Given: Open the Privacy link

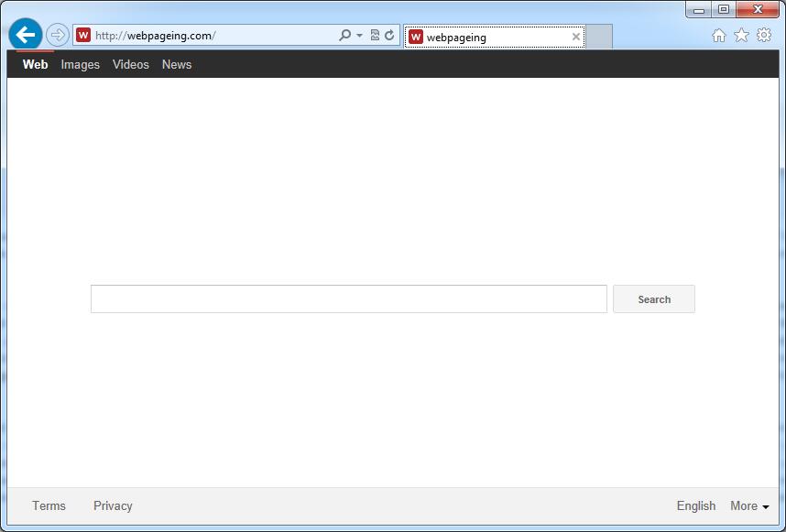Looking at the screenshot, I should pos(113,506).
